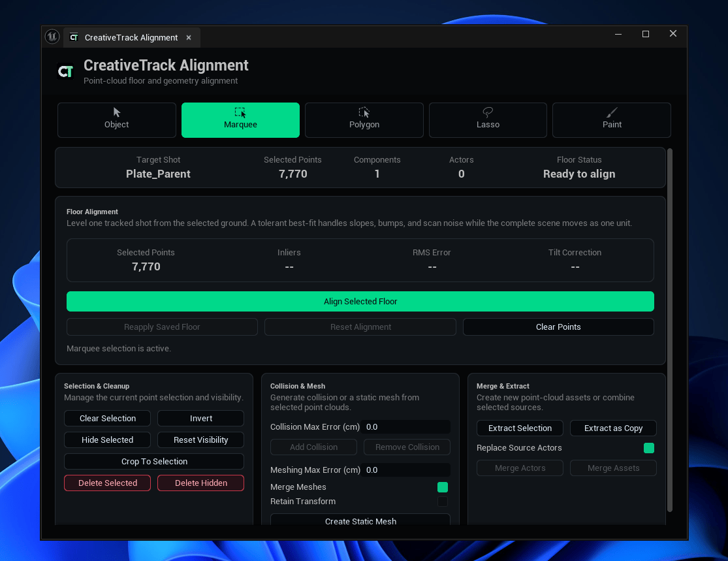Image resolution: width=728 pixels, height=561 pixels.
Task: Click the Merge & Extract heading
Action: 503,387
